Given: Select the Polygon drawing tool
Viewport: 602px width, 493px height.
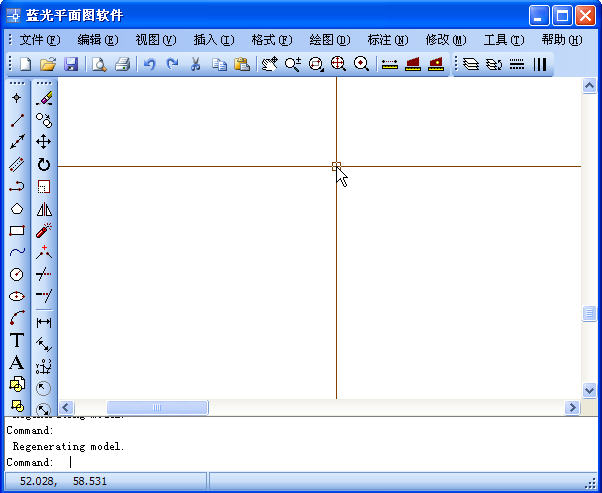Looking at the screenshot, I should (x=17, y=208).
